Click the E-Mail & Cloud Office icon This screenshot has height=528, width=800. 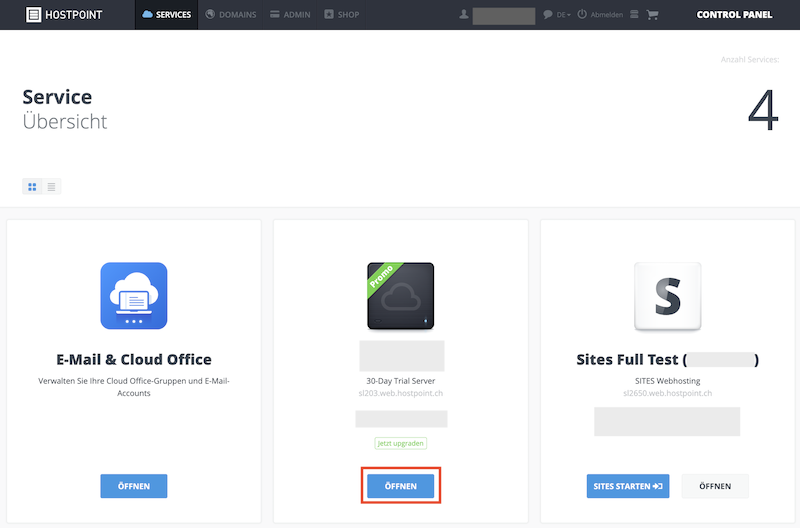point(134,296)
